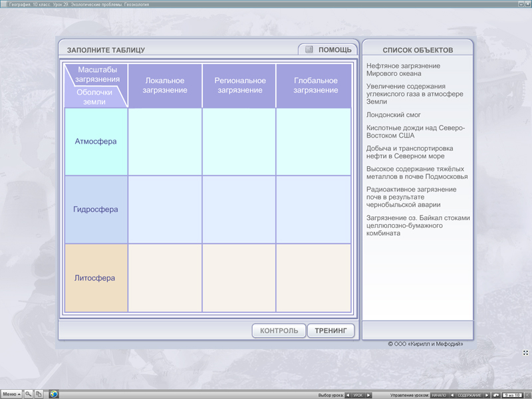Click the sound speaker icon at bottom right

527,395
